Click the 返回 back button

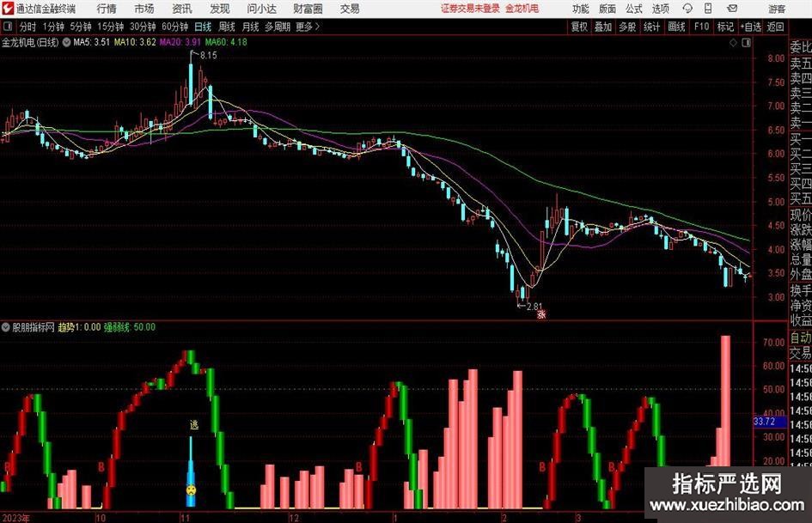(x=775, y=27)
